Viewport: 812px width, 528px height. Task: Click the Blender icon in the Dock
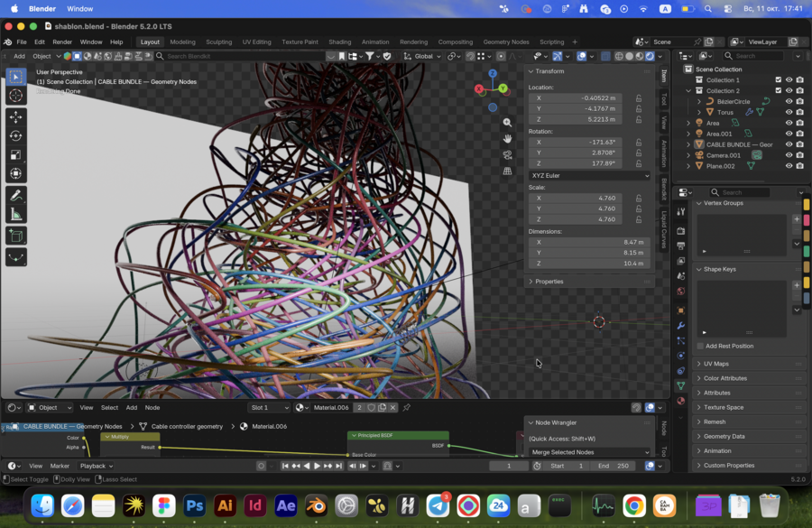pos(317,505)
